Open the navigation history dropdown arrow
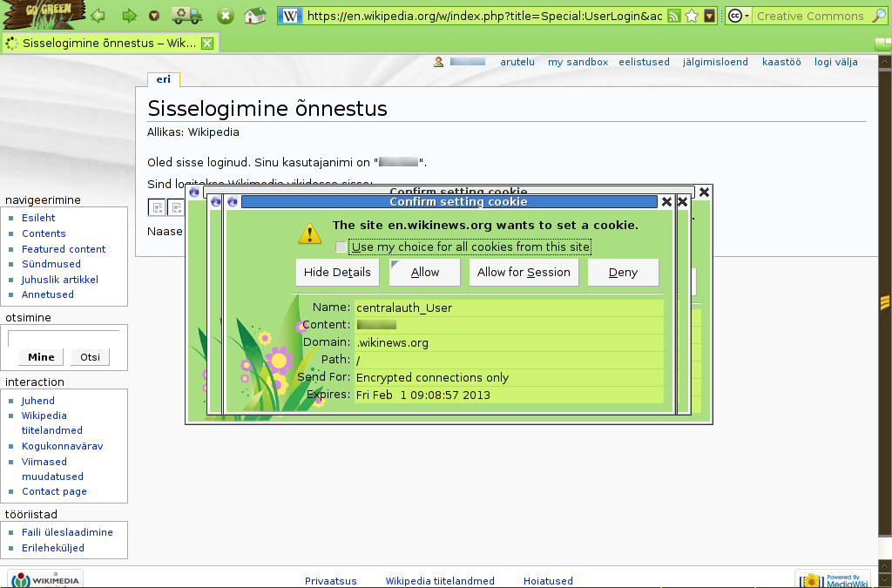Image resolution: width=892 pixels, height=588 pixels. pyautogui.click(x=154, y=16)
